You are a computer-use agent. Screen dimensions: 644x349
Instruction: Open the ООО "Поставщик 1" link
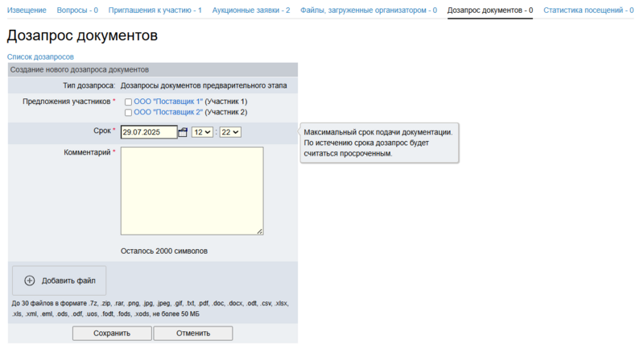(167, 102)
